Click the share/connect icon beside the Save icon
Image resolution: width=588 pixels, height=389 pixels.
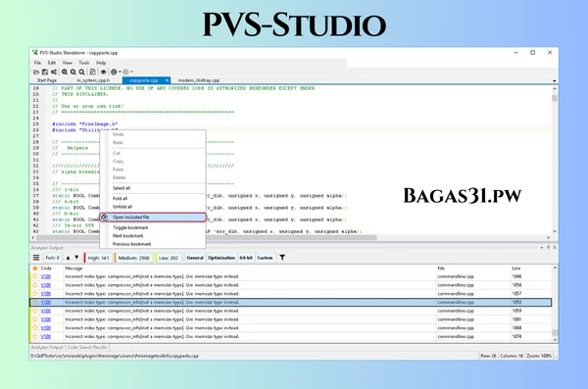(54, 73)
